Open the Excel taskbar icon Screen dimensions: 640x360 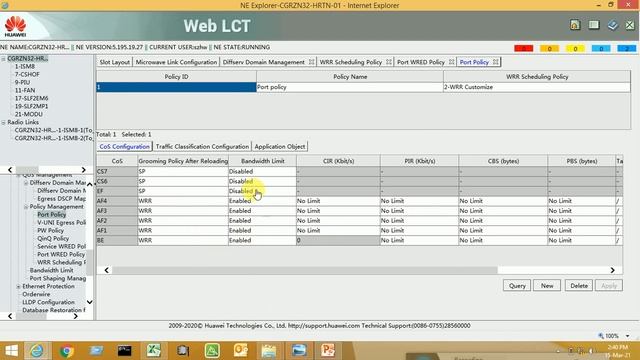[x=153, y=351]
